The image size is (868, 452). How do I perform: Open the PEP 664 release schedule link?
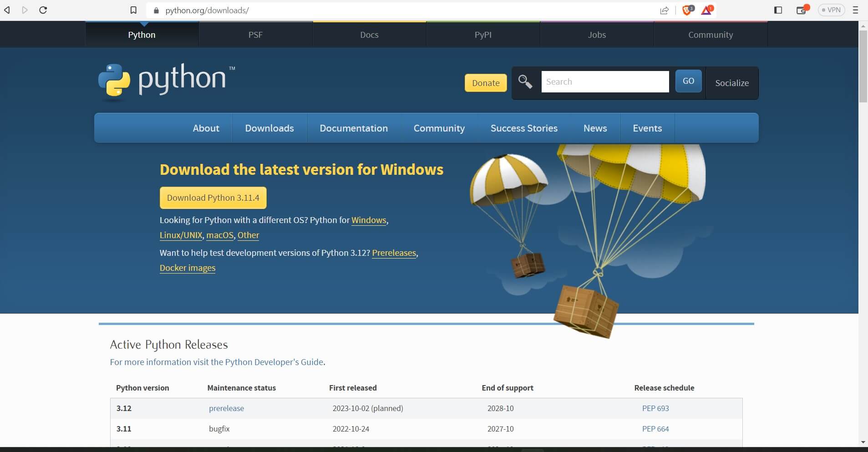(655, 428)
